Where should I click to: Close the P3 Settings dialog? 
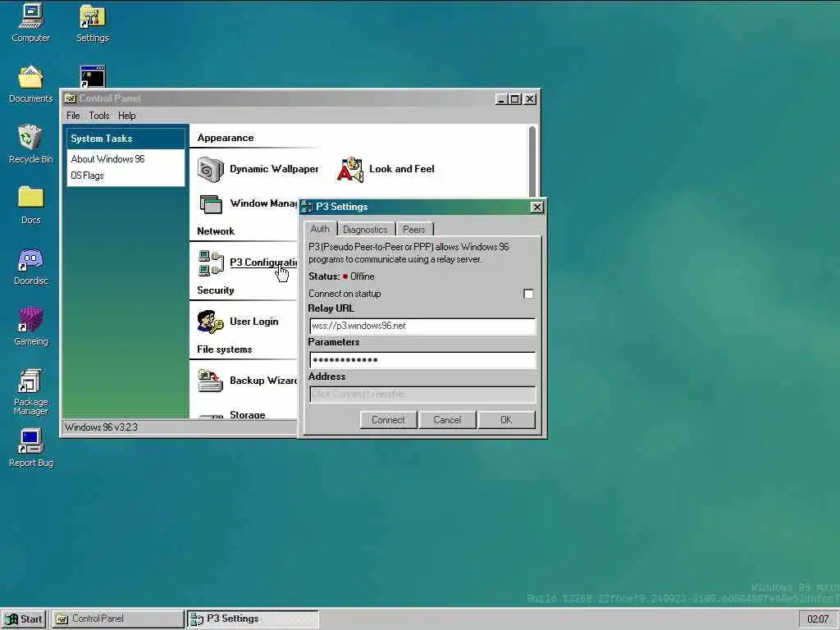coord(536,208)
